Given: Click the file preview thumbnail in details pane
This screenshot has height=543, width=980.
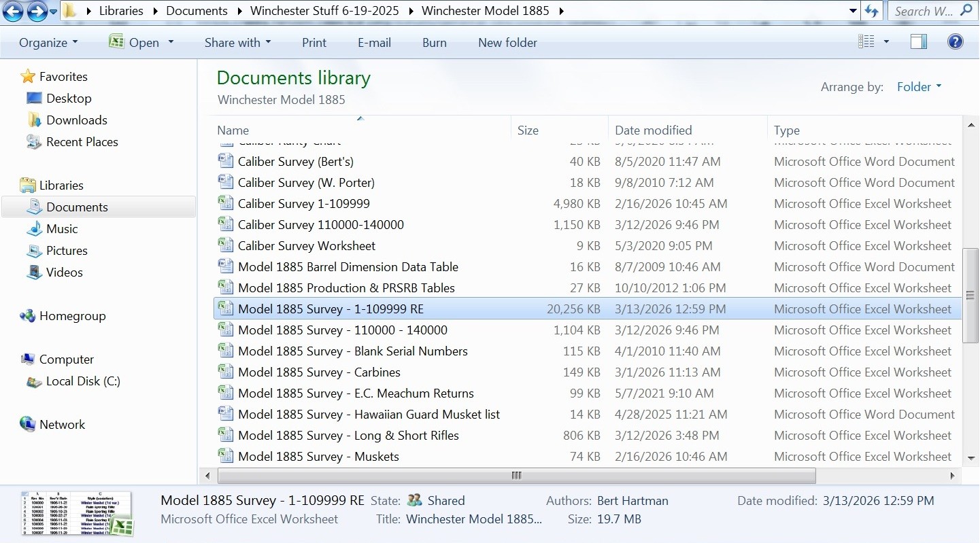Looking at the screenshot, I should [77, 514].
